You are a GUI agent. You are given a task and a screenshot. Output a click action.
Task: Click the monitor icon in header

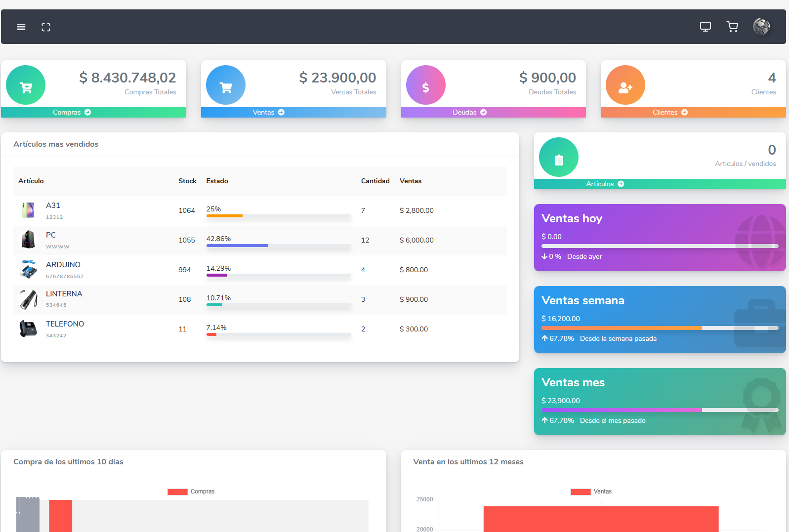point(705,27)
